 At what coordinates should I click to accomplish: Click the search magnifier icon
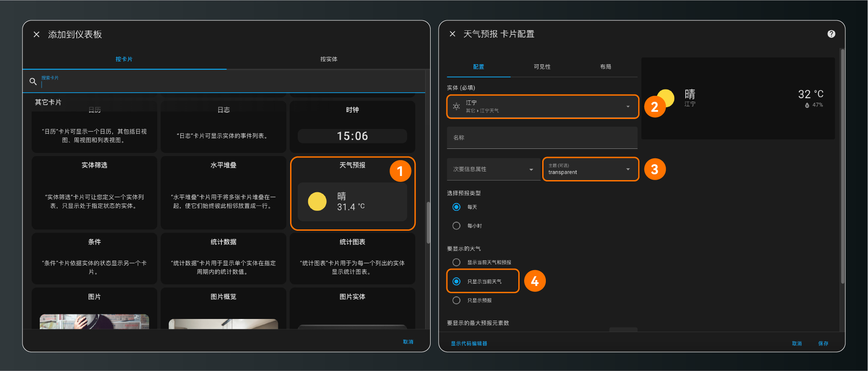pyautogui.click(x=33, y=81)
